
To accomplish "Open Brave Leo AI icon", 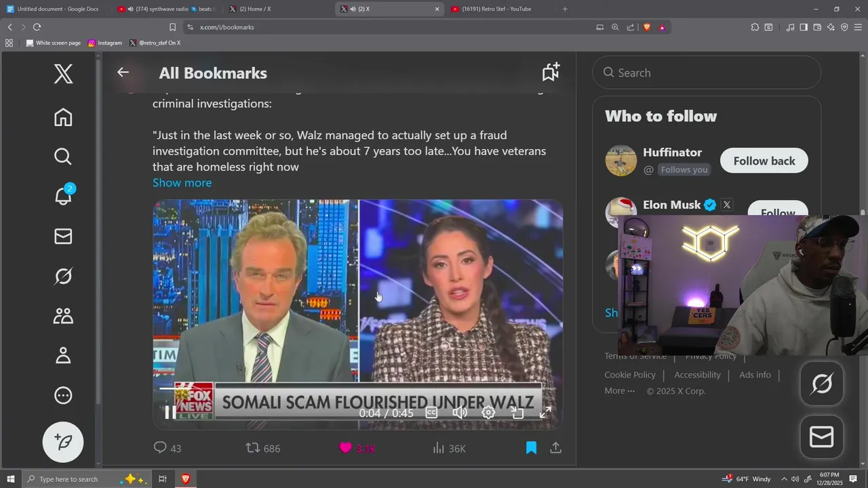I will [831, 27].
